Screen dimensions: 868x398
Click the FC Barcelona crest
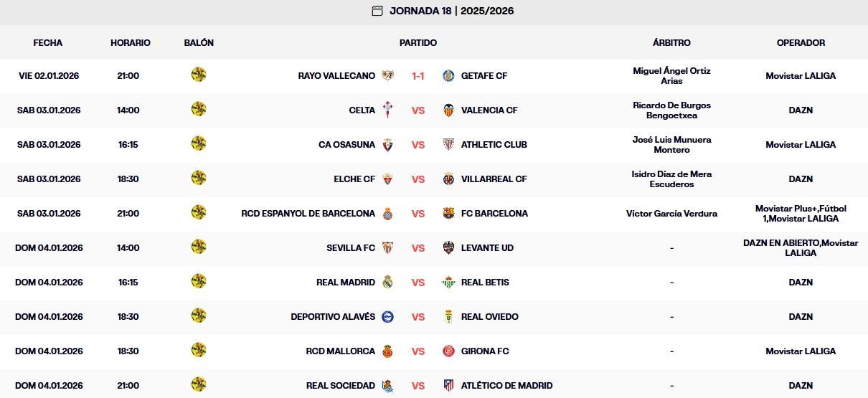click(x=448, y=213)
